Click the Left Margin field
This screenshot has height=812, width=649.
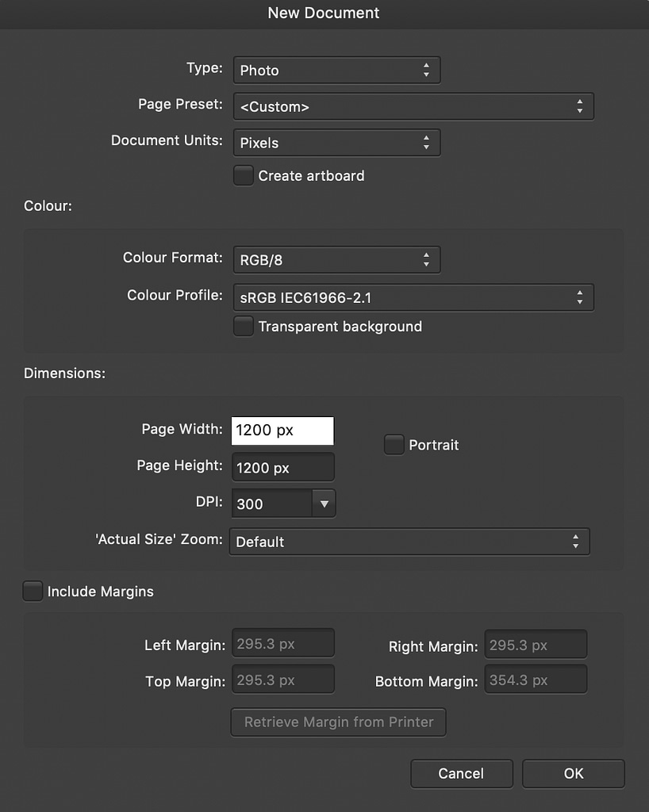click(x=282, y=642)
